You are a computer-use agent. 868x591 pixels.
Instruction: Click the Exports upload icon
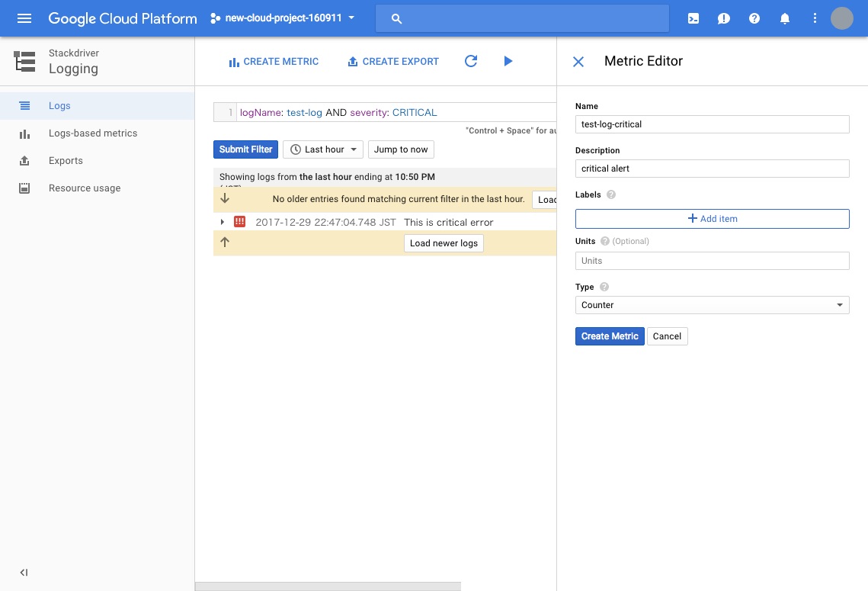pyautogui.click(x=24, y=161)
